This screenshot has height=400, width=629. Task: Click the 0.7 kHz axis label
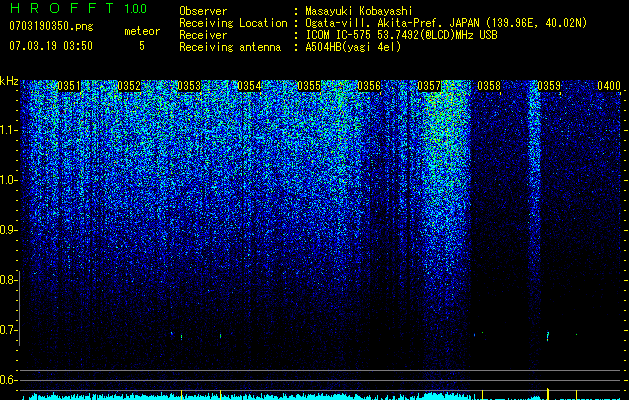(x=8, y=330)
